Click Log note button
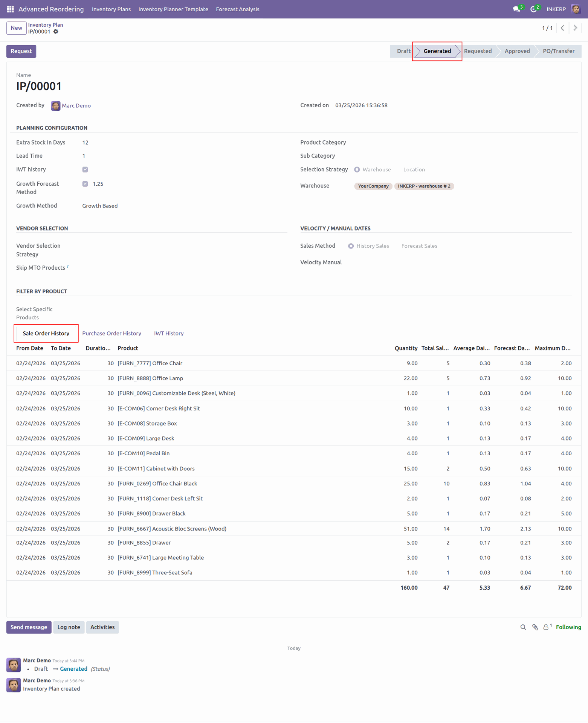588x723 pixels. click(x=69, y=627)
